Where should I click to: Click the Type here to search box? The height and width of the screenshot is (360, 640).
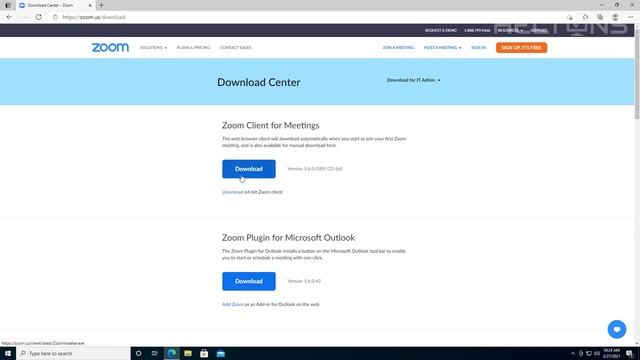coord(73,353)
